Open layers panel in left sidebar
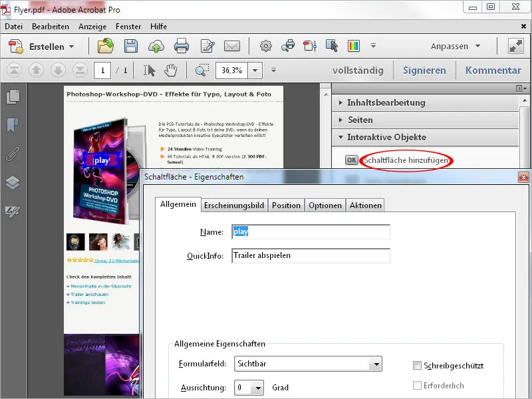 click(13, 182)
